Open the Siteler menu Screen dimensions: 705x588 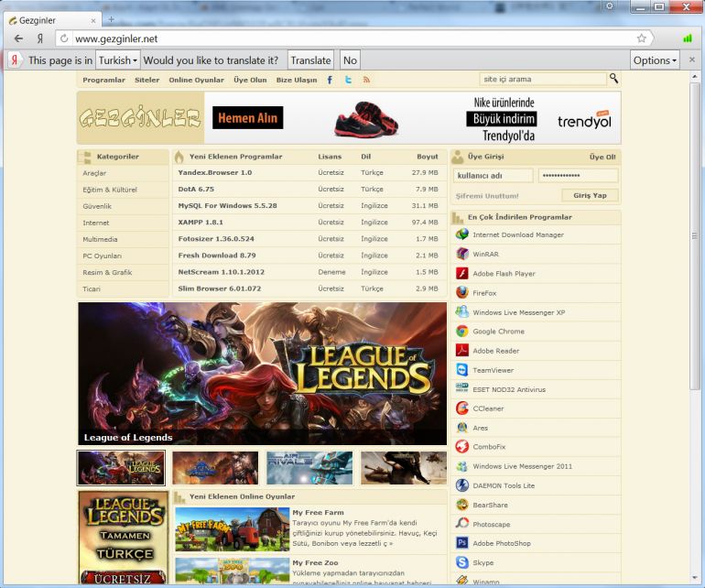(147, 80)
